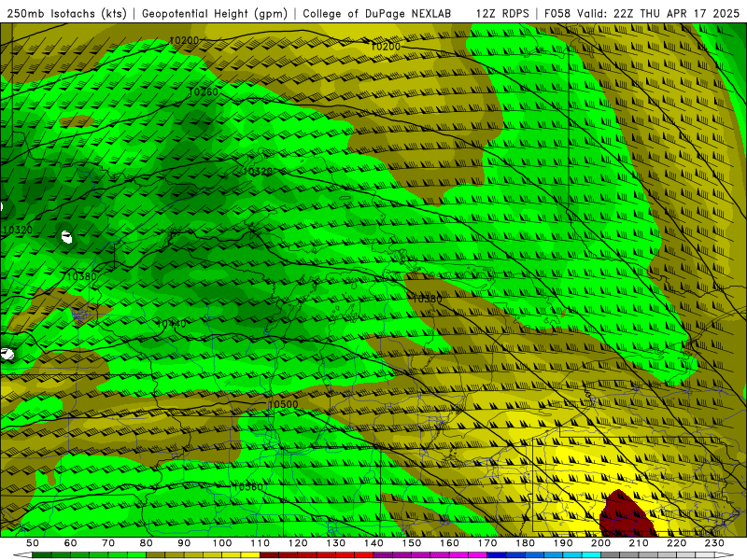The height and width of the screenshot is (560, 747).
Task: Click the 140 value on the color scale
Action: (x=373, y=543)
